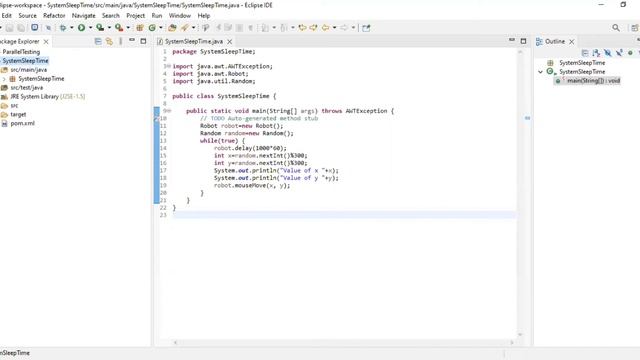Click the TODO marker in overview ruler
640x360 pixels.
pos(527,118)
